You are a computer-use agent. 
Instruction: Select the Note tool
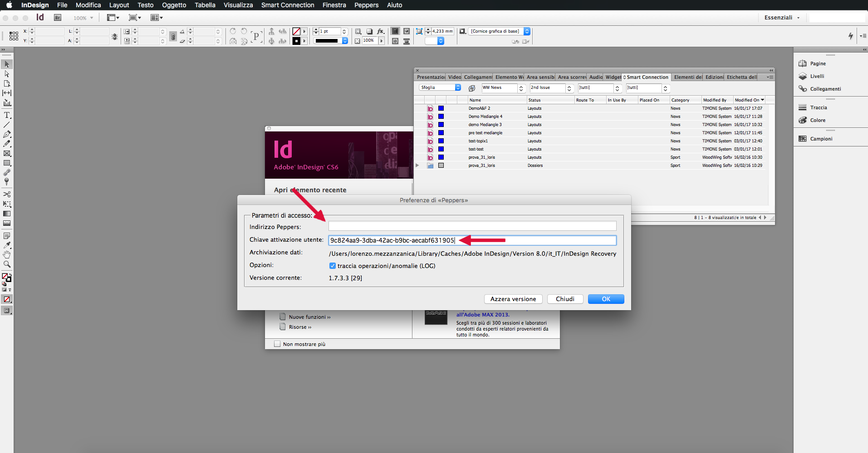pos(7,235)
